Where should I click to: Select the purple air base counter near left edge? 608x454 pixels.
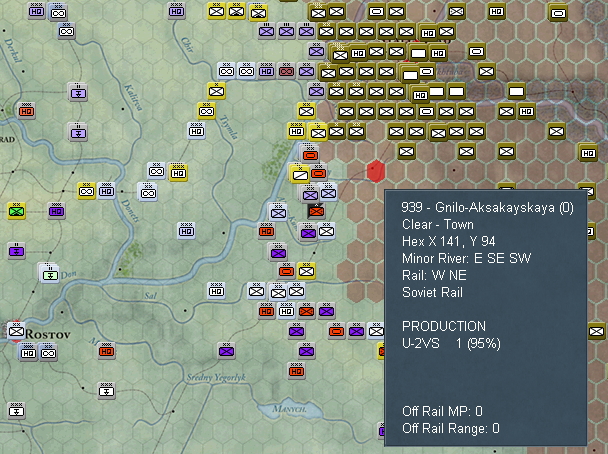pos(16,251)
